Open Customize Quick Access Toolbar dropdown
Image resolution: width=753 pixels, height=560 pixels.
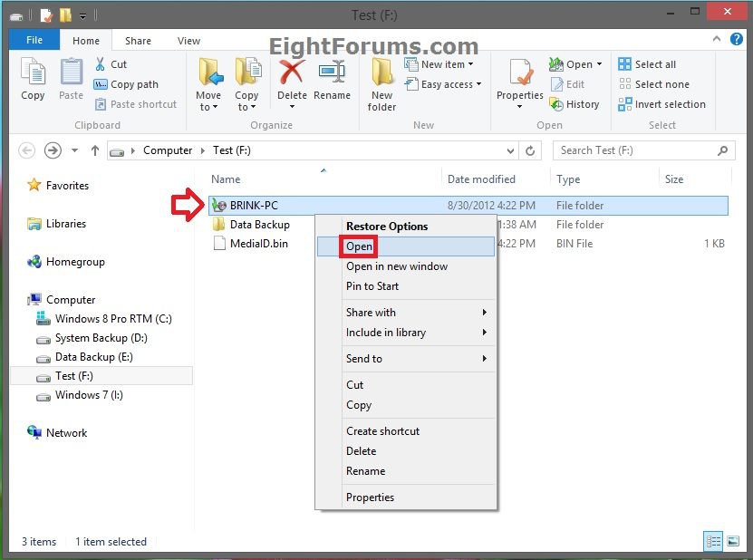click(x=83, y=16)
